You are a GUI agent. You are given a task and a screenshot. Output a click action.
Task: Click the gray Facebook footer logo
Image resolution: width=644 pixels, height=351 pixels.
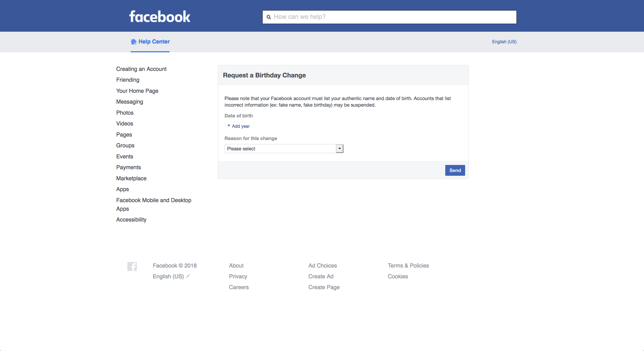132,267
